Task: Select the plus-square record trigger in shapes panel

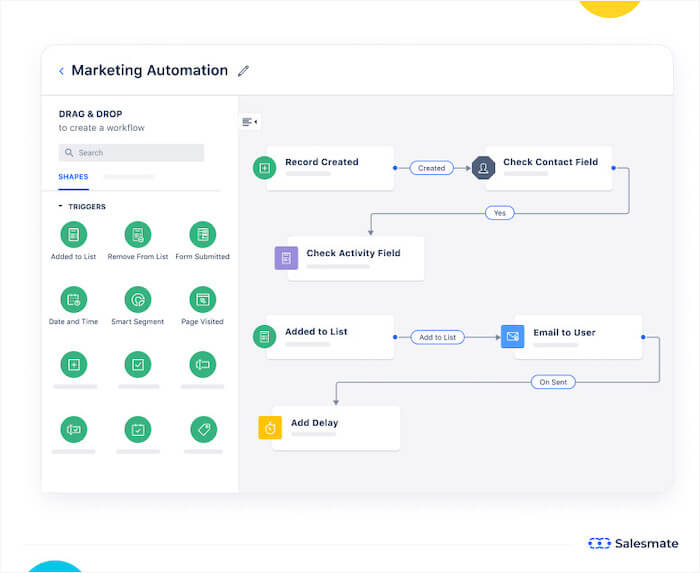Action: point(74,365)
